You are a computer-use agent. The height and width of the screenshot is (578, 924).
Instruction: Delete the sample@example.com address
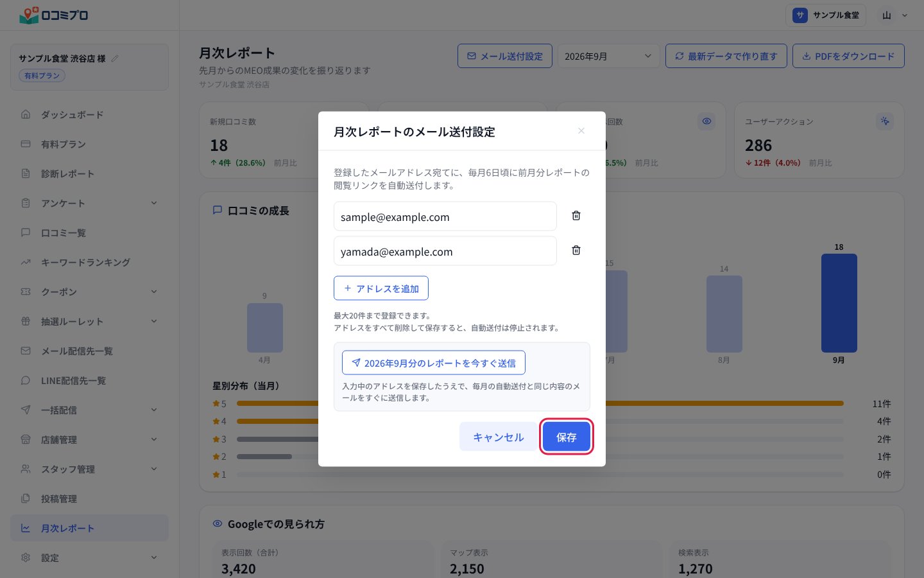click(x=576, y=216)
